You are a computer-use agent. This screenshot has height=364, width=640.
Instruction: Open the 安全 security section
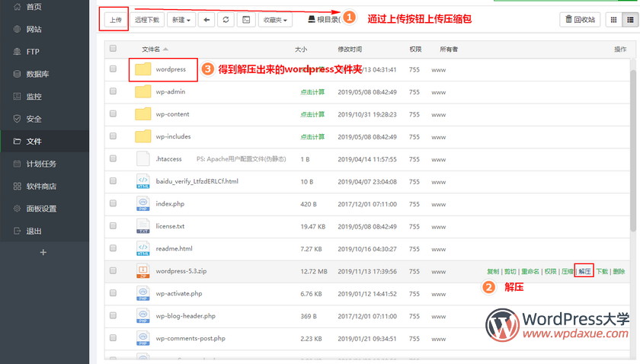coord(44,119)
